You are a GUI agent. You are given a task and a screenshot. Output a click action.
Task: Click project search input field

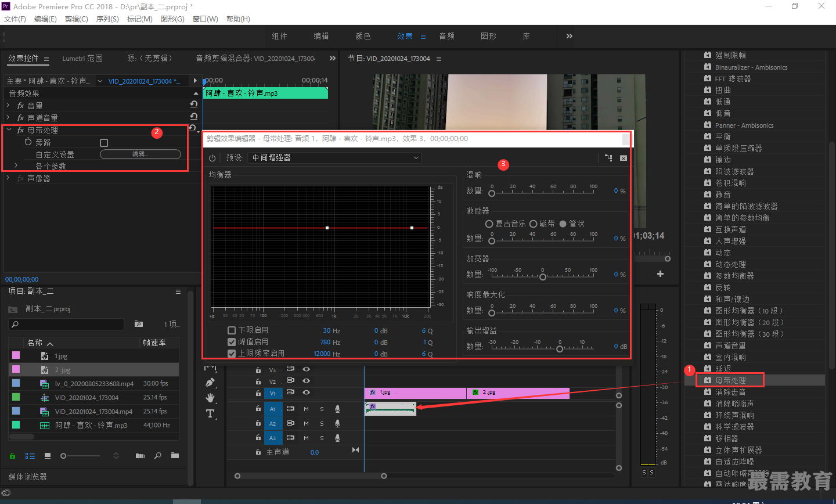pyautogui.click(x=67, y=324)
